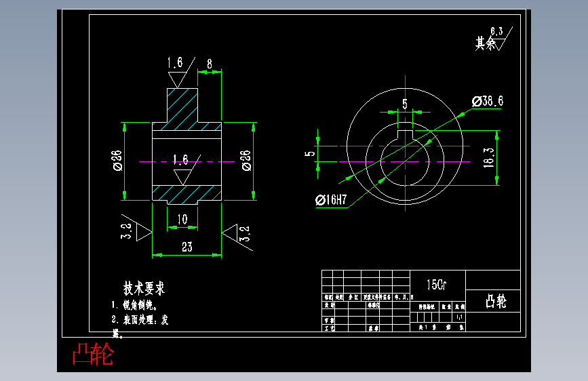Screen dimensions: 588x381
Task: Select the right Ø26 diameter dimension
Action: point(246,161)
